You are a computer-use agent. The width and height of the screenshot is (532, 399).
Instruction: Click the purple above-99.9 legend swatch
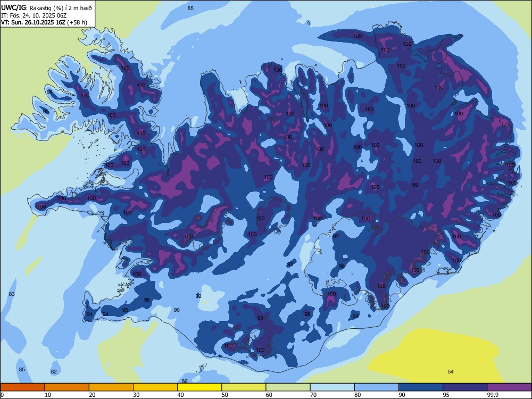509,387
